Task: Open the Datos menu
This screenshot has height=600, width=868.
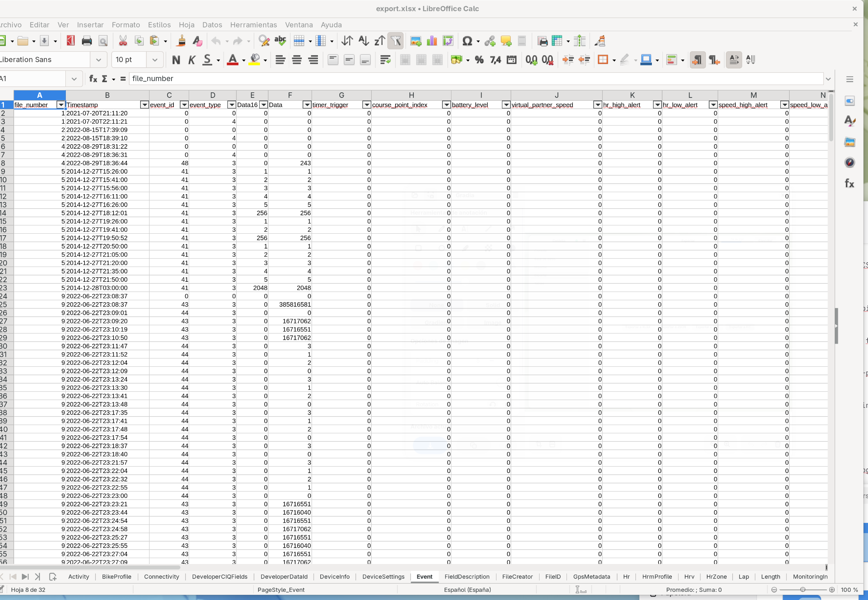Action: (x=212, y=25)
